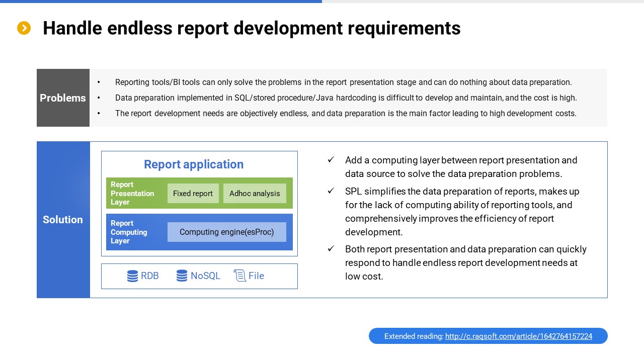The width and height of the screenshot is (644, 362).
Task: Click the blue progress bar at top
Action: [x=161, y=2]
